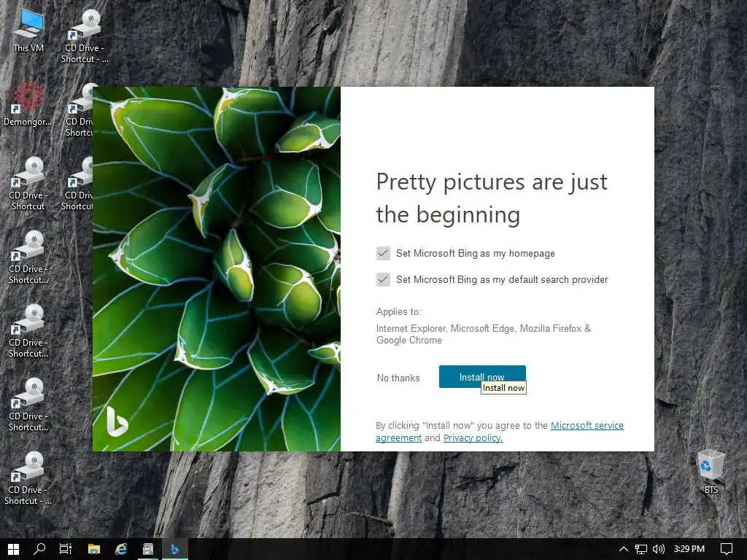Click the 3:29 PM taskbar clock

tap(689, 549)
